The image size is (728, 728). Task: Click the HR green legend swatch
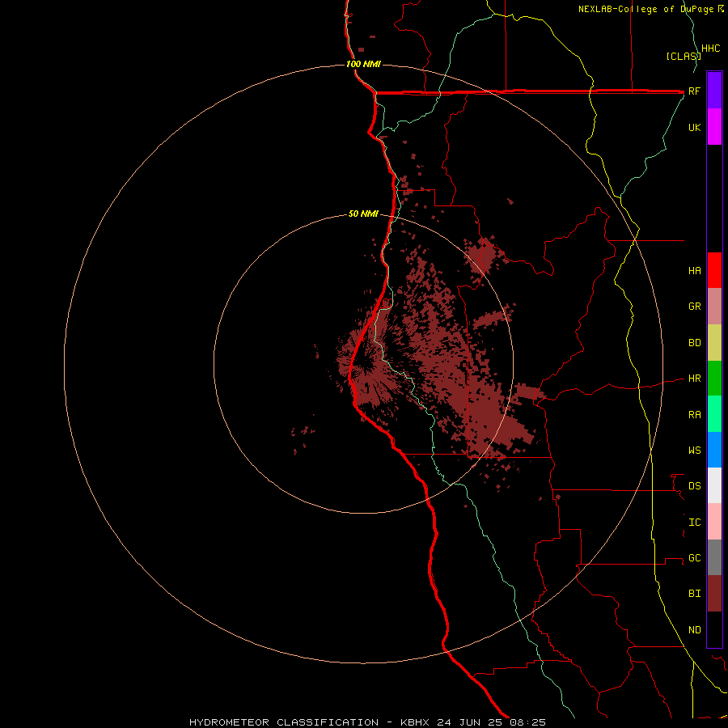[714, 379]
